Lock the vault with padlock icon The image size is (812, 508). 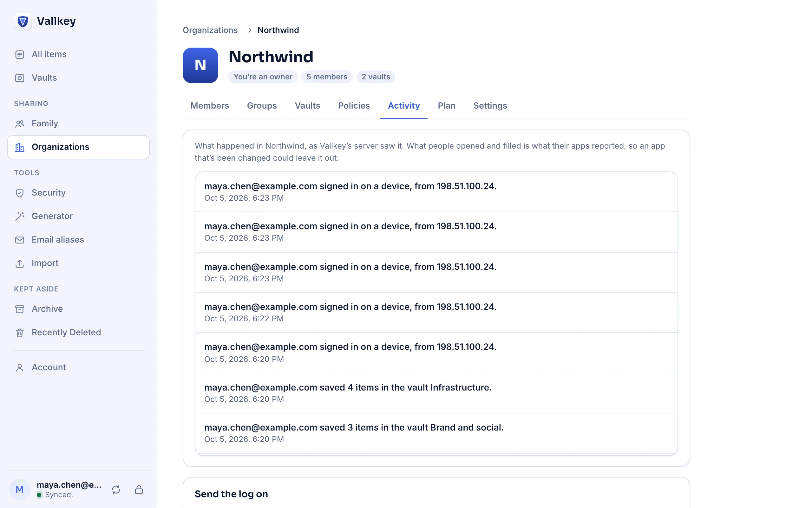click(x=139, y=490)
